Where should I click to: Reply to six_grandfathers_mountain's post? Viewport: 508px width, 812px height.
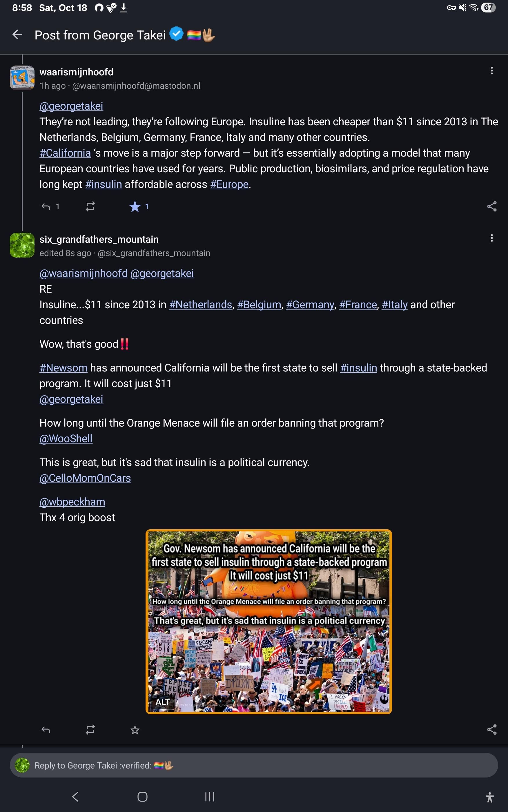[46, 729]
